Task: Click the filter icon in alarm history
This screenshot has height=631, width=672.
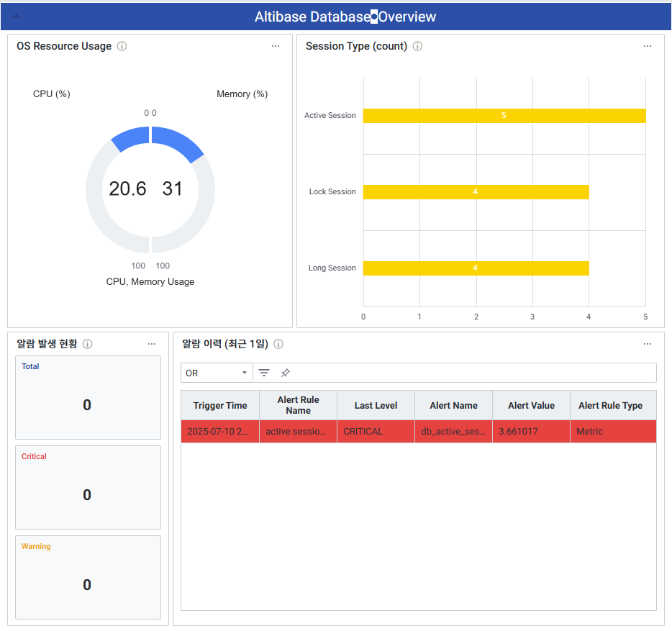Action: (264, 373)
